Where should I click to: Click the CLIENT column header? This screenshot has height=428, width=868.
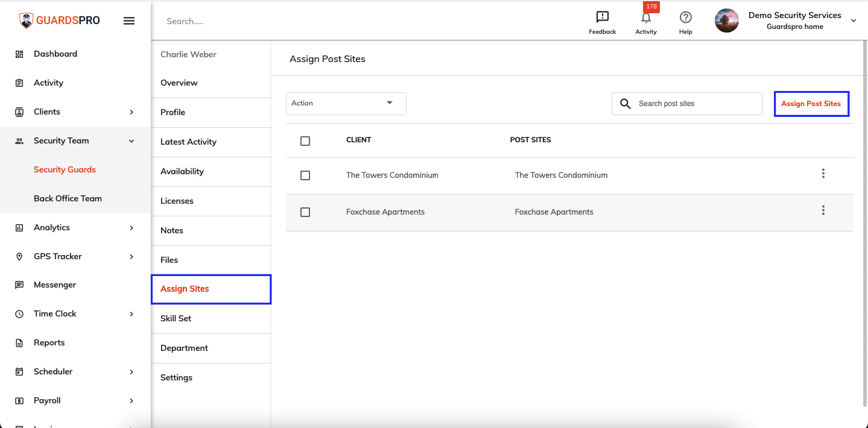(358, 140)
